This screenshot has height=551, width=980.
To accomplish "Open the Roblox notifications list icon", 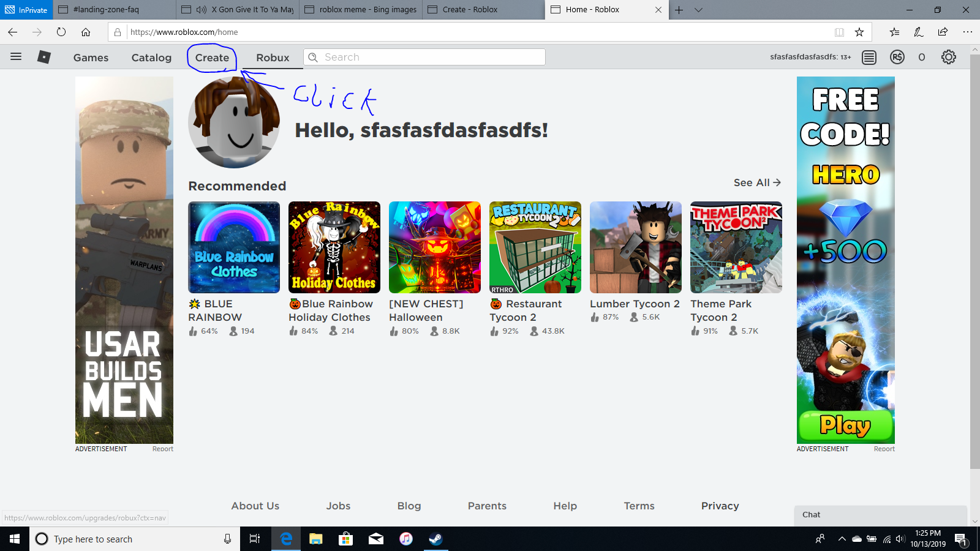I will tap(869, 57).
